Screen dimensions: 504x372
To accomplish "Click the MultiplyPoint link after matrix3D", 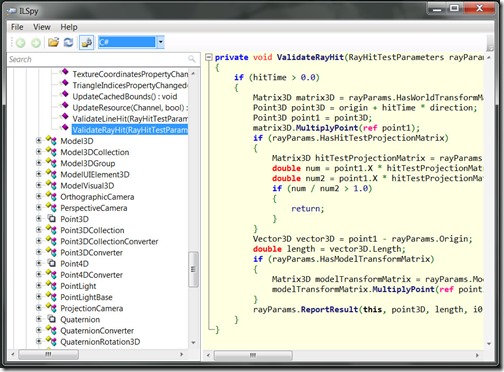I will pos(327,128).
